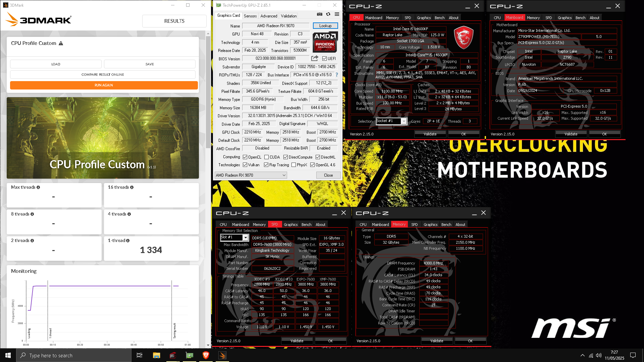Click COMPARE RESULT ONLINE button
Viewport: 644px width, 362px height.
(103, 74)
